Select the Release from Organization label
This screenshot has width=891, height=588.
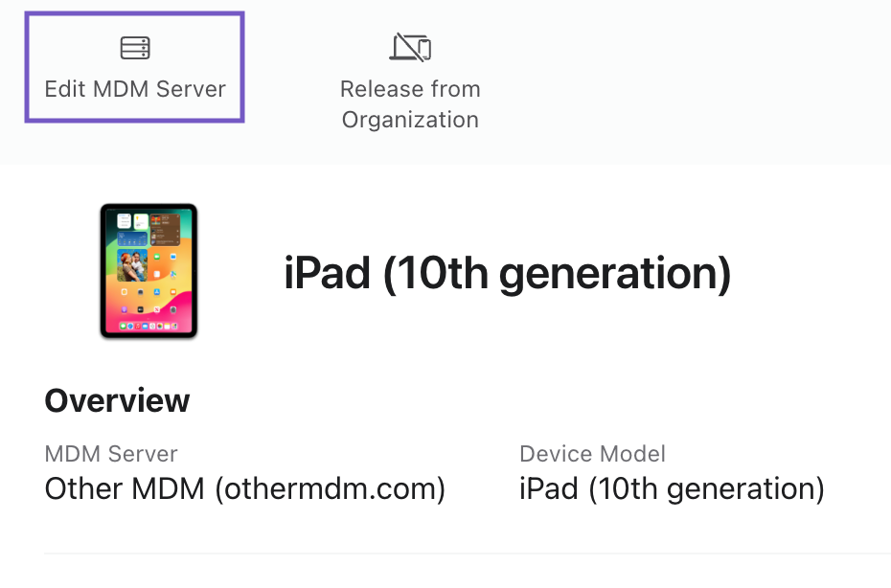(410, 104)
